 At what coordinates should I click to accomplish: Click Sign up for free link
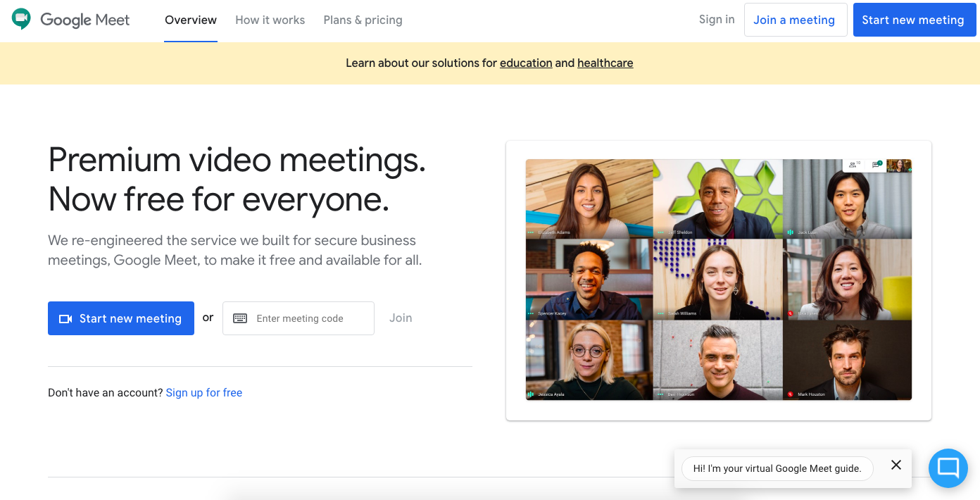click(204, 392)
